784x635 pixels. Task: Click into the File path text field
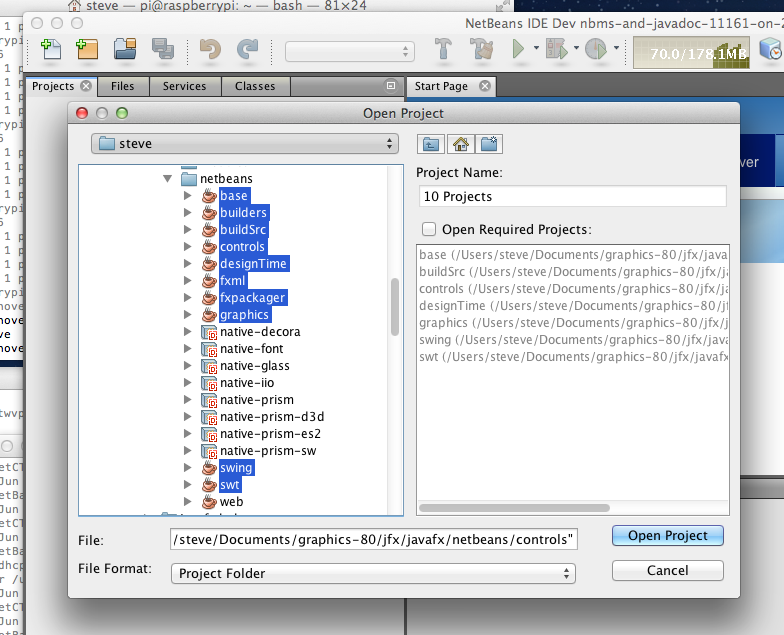[373, 540]
